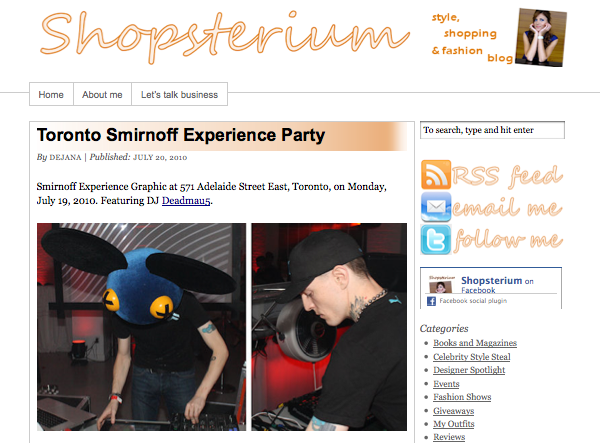Viewport: 600px width, 443px height.
Task: Open the Giveaways category link
Action: 453,411
